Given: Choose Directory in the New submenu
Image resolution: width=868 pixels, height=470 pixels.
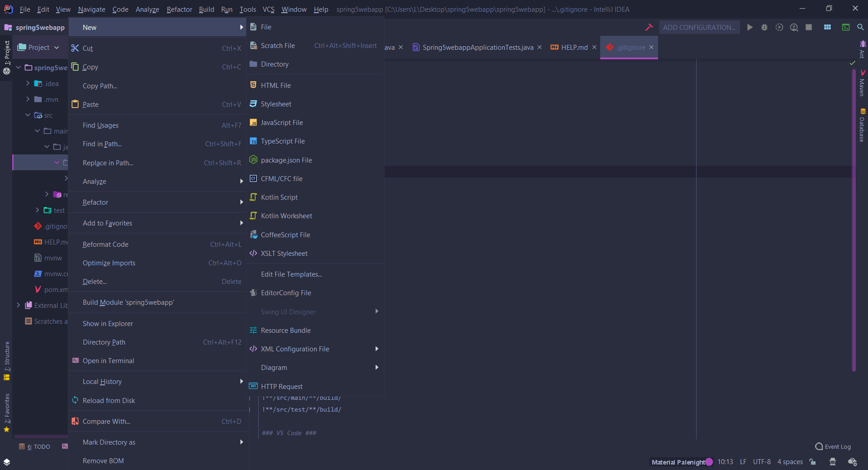Looking at the screenshot, I should 315,64.
